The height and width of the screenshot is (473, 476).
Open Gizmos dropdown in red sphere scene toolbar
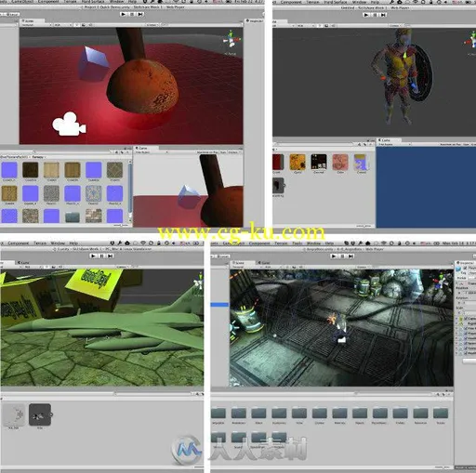click(x=152, y=25)
